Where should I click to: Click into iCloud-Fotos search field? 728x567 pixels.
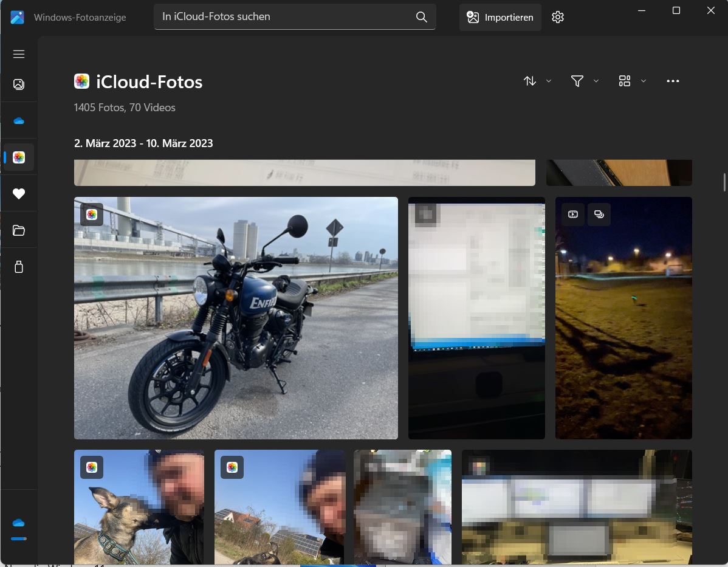coord(286,17)
